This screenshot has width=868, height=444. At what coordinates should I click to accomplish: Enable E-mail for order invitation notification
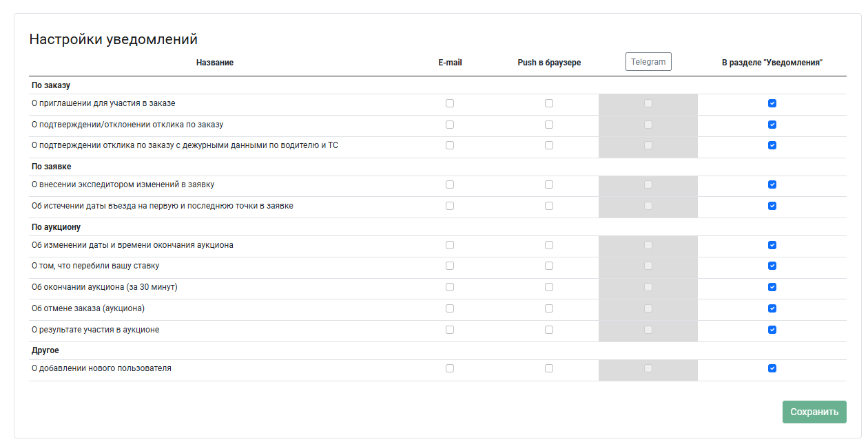(450, 103)
